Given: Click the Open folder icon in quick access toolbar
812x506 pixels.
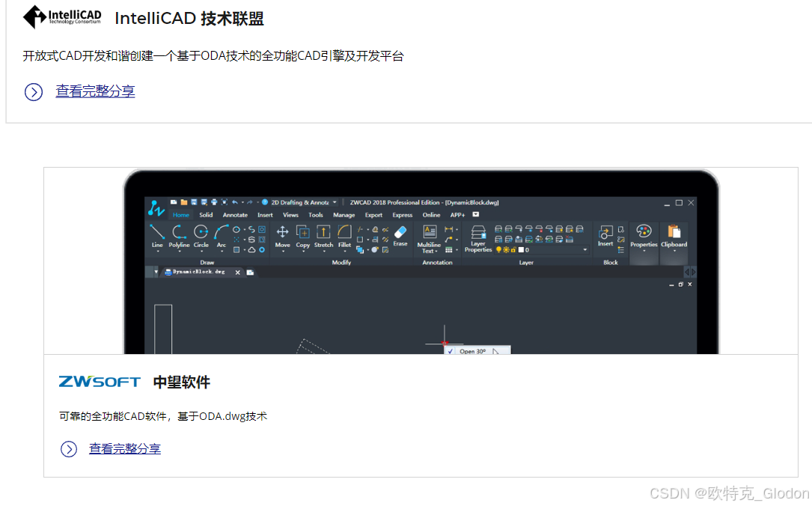Looking at the screenshot, I should [x=184, y=202].
